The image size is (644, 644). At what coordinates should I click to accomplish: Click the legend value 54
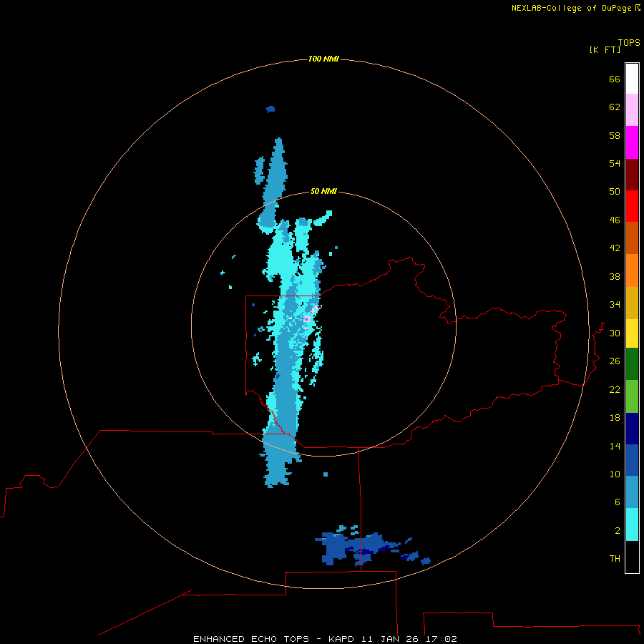tap(615, 163)
